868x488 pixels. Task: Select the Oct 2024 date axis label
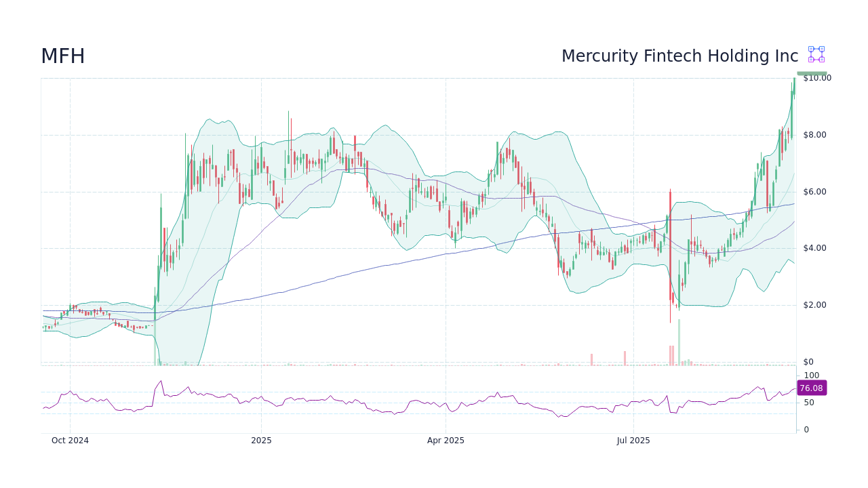tap(69, 441)
